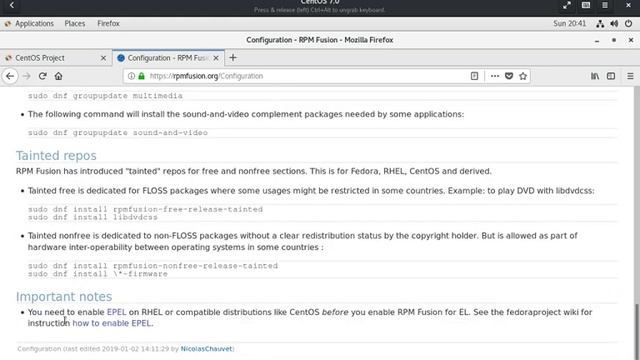Viewport: 640px width, 360px height.
Task: Open the Library bookmarks and history icon
Action: click(x=595, y=76)
